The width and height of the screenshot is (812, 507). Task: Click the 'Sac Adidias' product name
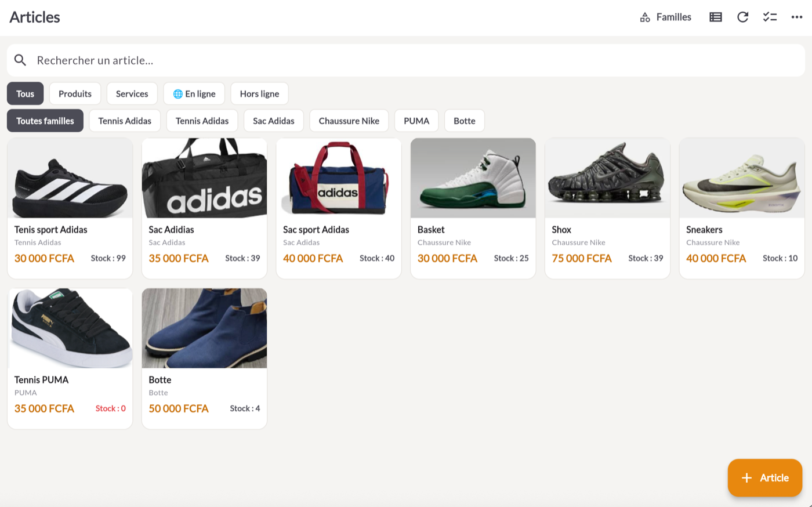click(x=172, y=230)
